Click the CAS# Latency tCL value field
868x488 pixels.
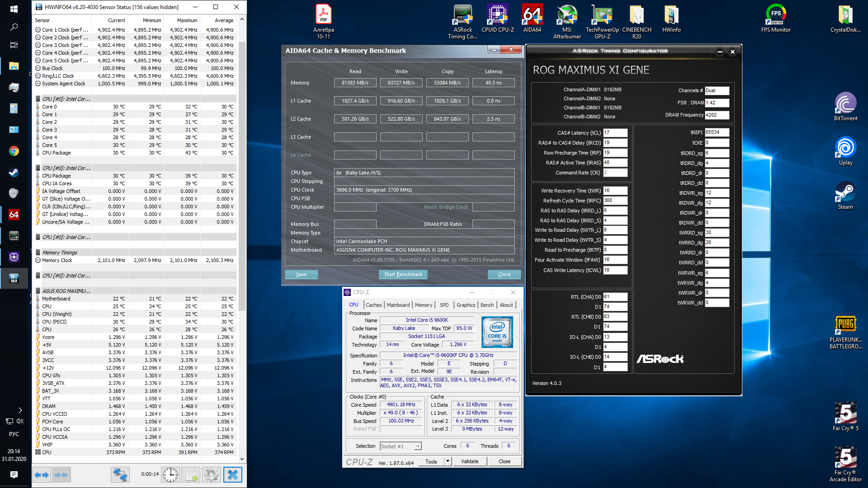(615, 133)
